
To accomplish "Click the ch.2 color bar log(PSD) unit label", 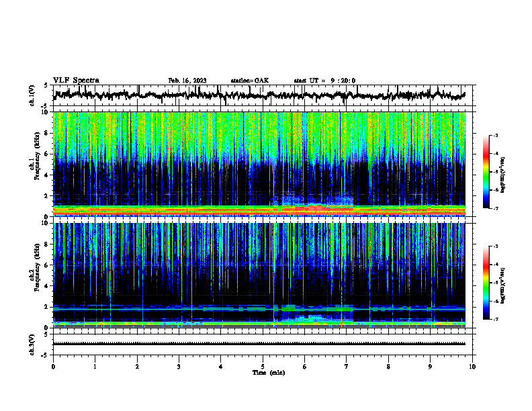I will click(x=502, y=286).
